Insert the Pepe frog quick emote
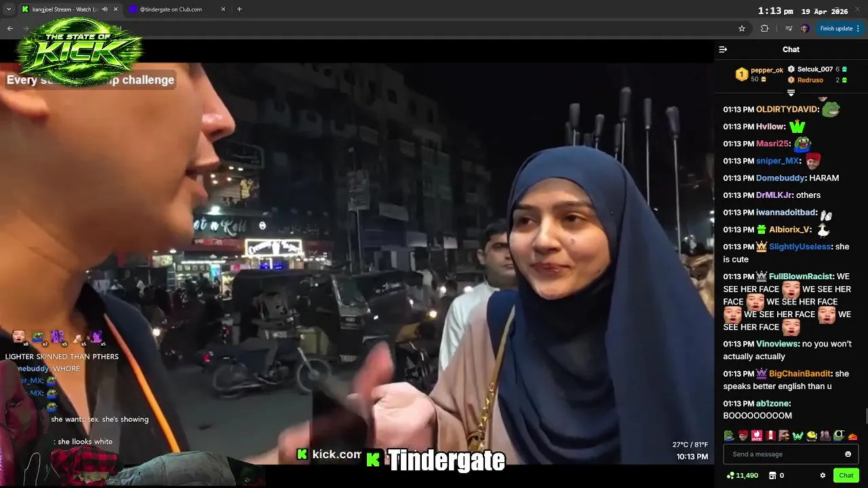The height and width of the screenshot is (488, 868). point(729,436)
